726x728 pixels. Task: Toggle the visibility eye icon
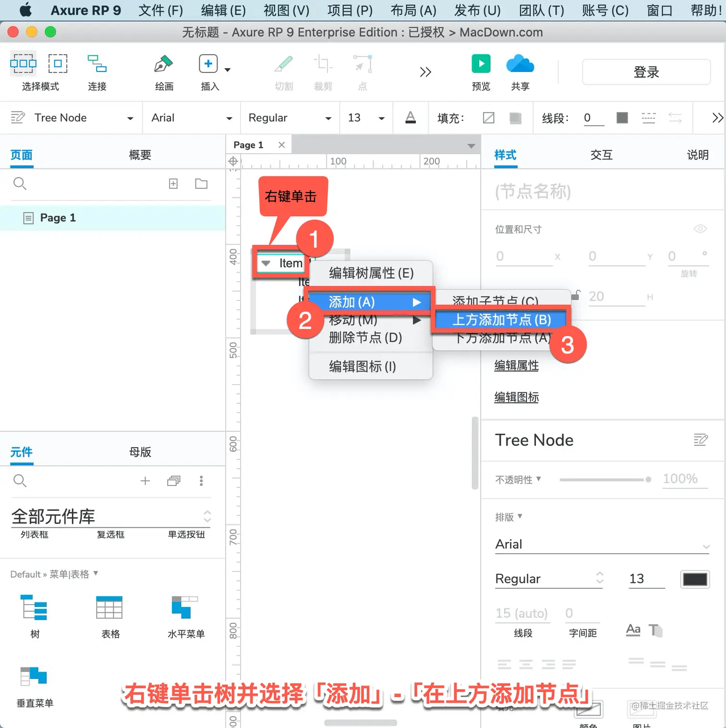[701, 229]
